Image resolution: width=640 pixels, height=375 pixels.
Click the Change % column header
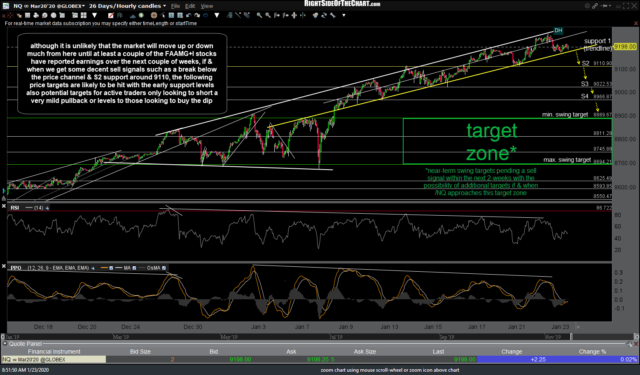coord(592,351)
